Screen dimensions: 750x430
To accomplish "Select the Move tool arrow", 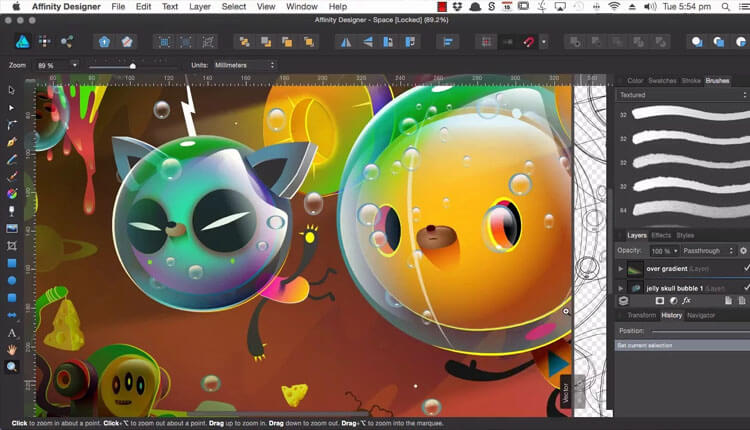I will click(11, 90).
